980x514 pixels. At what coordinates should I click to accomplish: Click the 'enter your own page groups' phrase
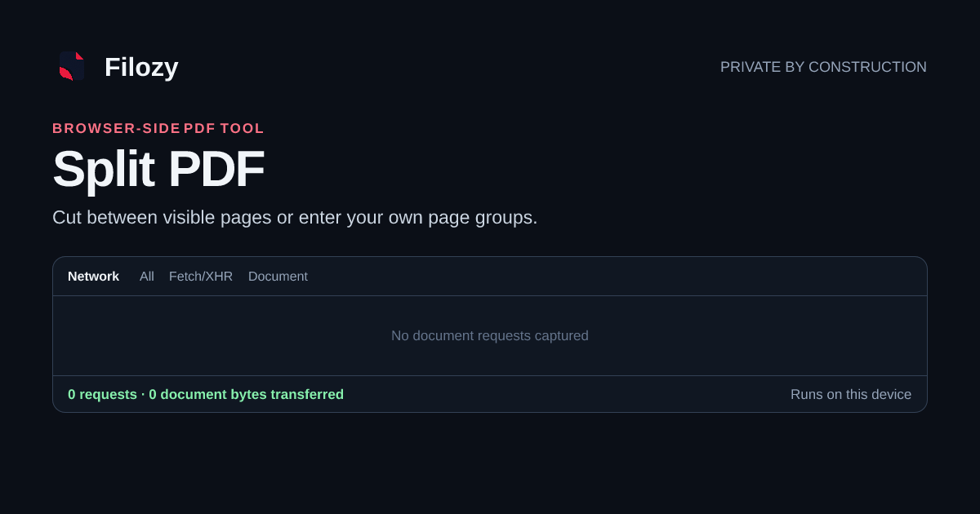pos(418,218)
